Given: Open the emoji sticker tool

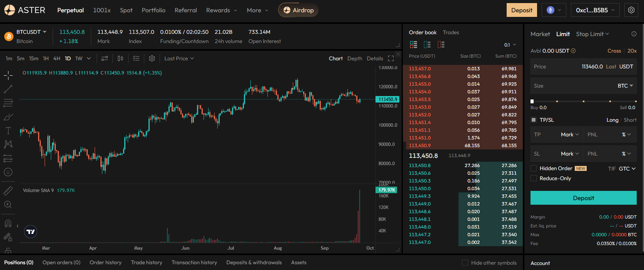Looking at the screenshot, I should [x=8, y=172].
